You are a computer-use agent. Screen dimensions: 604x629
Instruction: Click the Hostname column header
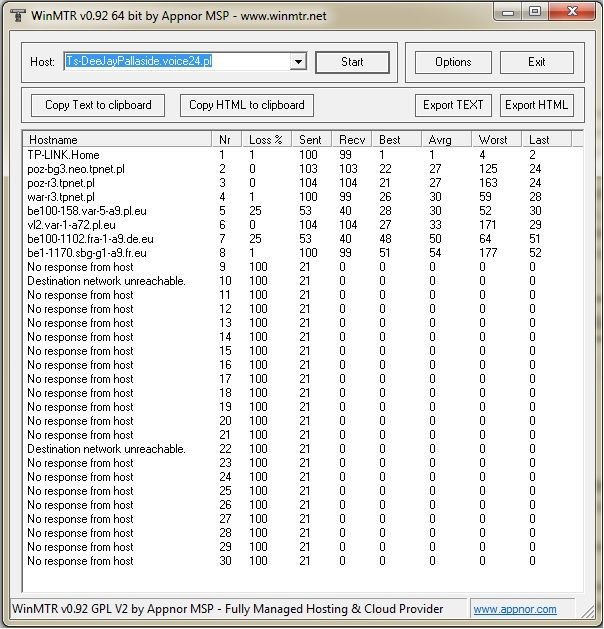coord(117,139)
